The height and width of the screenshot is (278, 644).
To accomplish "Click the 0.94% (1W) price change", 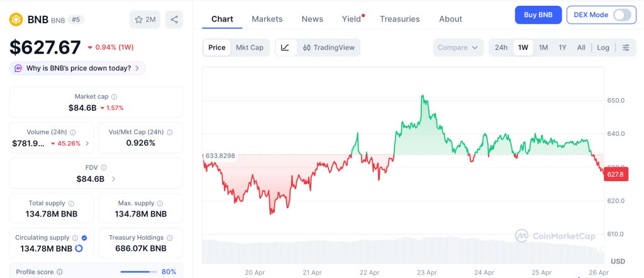I will [111, 47].
